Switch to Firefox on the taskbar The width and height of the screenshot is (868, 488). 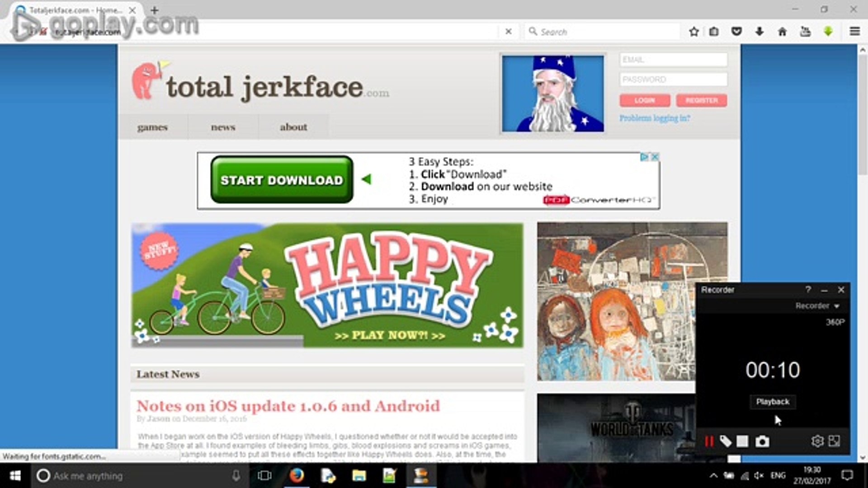[x=297, y=476]
